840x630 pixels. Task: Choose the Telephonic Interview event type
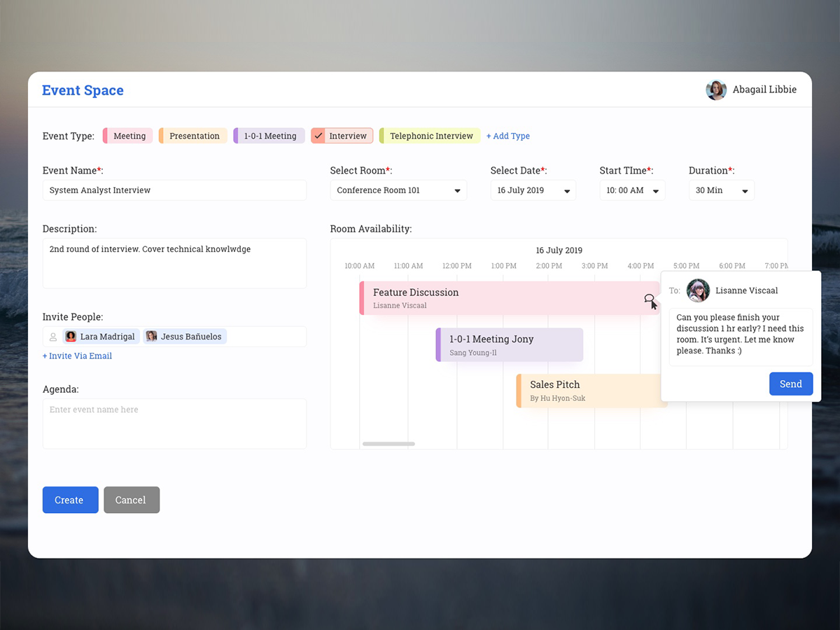429,135
